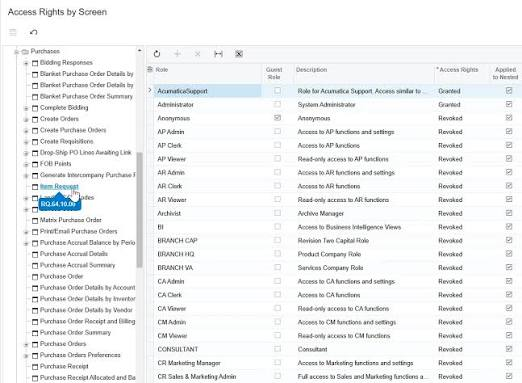Toggle Applied to Nested for AP Admin
The width and height of the screenshot is (522, 383).
(509, 131)
